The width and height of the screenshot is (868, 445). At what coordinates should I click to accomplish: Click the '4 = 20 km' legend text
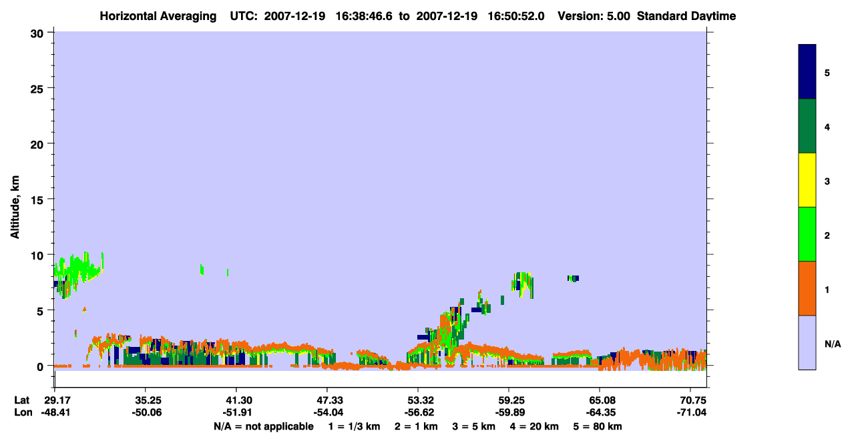(x=535, y=427)
